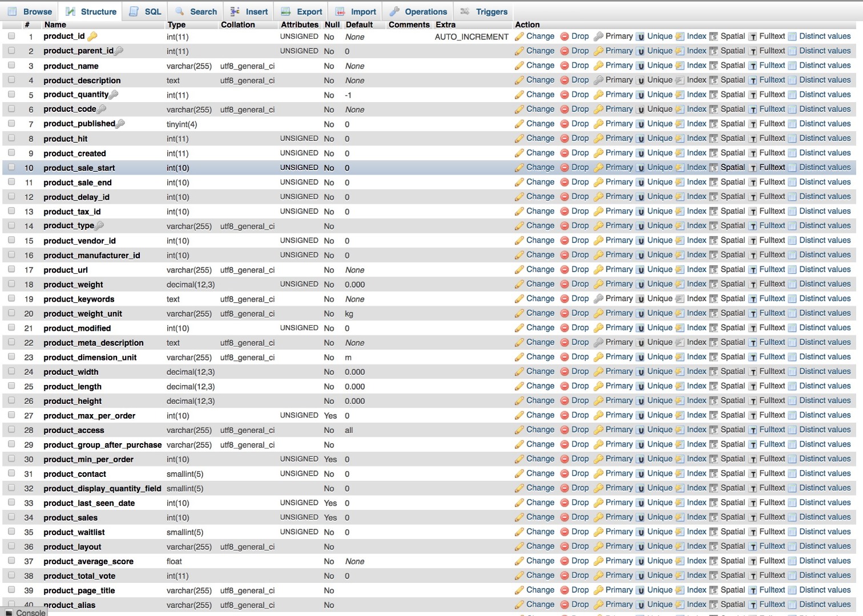This screenshot has height=616, width=863.
Task: Click Primary link for product_min_per_order
Action: click(x=619, y=459)
